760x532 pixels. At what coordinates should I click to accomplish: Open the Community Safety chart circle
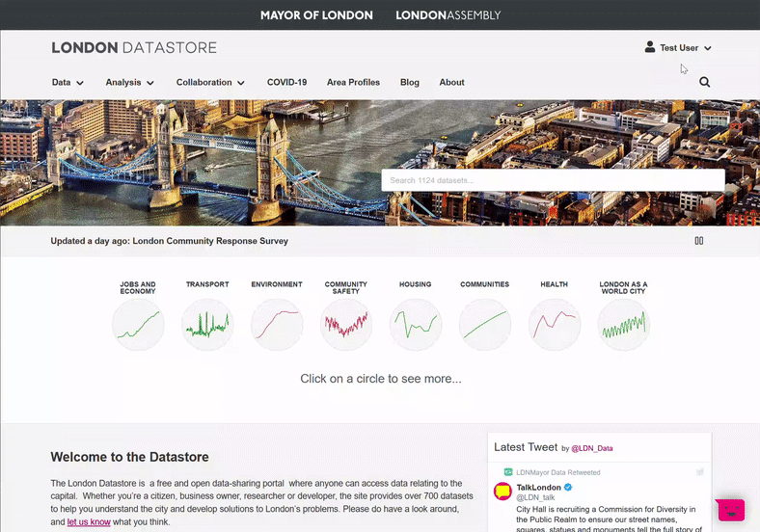(346, 325)
